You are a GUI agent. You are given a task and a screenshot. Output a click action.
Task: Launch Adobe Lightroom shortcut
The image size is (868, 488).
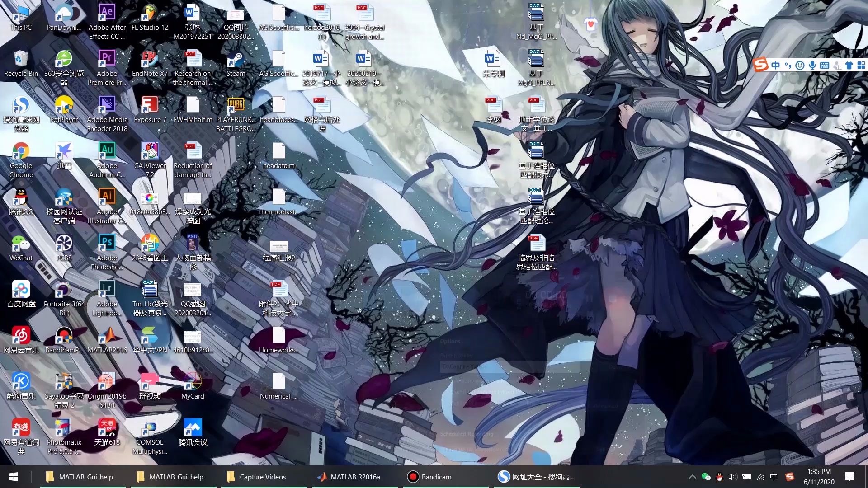tap(107, 299)
